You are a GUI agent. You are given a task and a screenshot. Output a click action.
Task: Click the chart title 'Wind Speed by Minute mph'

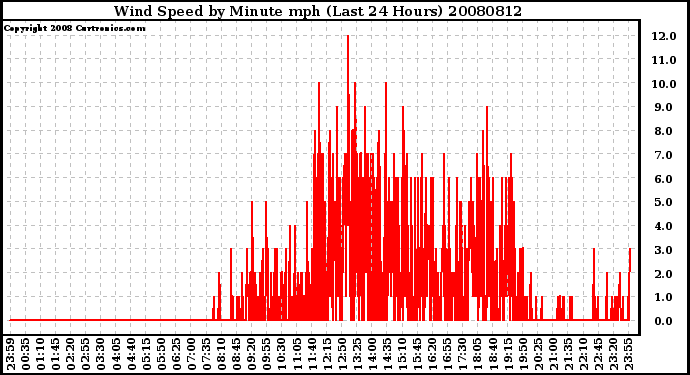[x=217, y=11]
